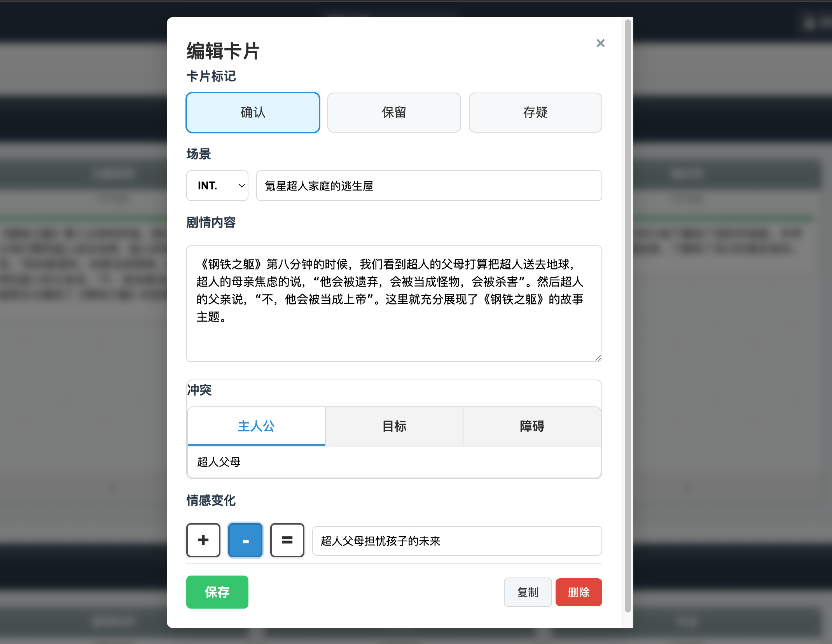This screenshot has height=644, width=832.
Task: Select the "+" positive emotion icon
Action: pyautogui.click(x=203, y=541)
